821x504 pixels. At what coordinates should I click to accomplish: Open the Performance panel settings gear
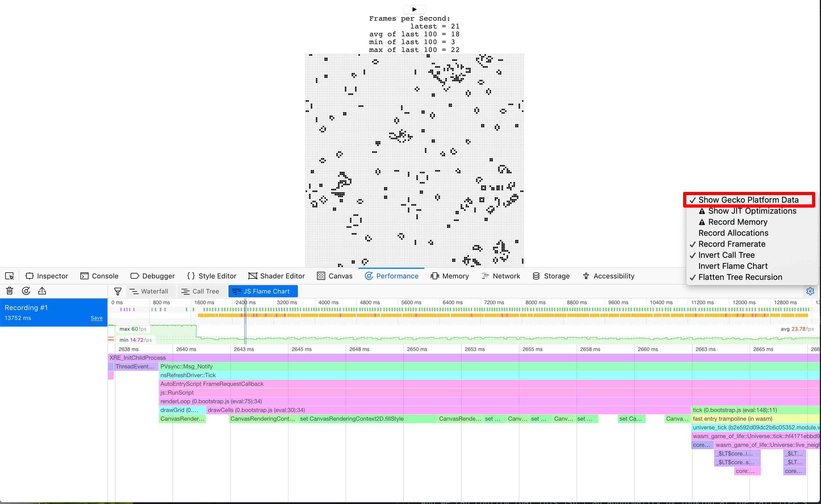pos(810,291)
